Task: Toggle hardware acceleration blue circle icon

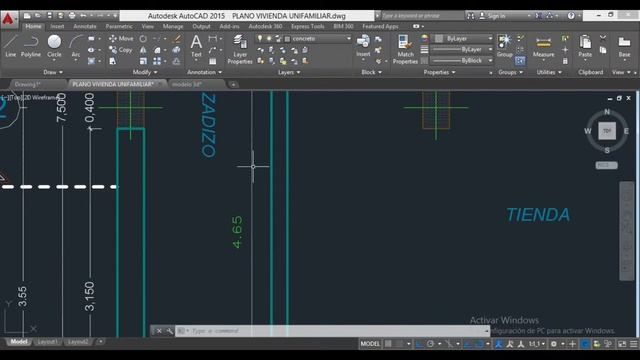Action: pyautogui.click(x=585, y=344)
